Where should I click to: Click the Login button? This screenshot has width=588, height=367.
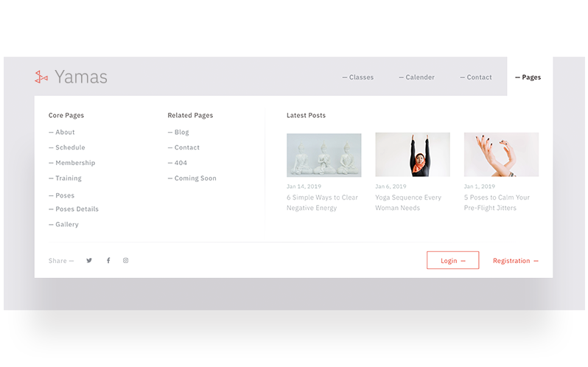pyautogui.click(x=452, y=260)
